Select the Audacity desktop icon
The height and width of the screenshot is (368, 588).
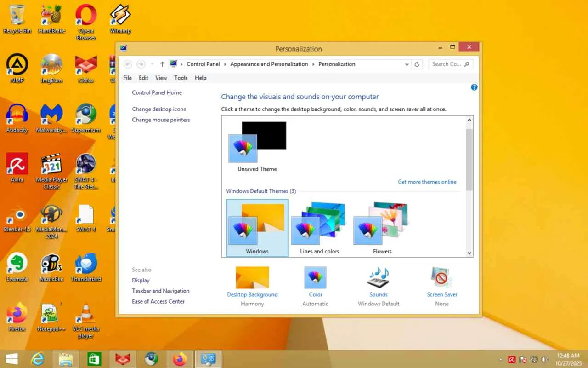coord(17,118)
